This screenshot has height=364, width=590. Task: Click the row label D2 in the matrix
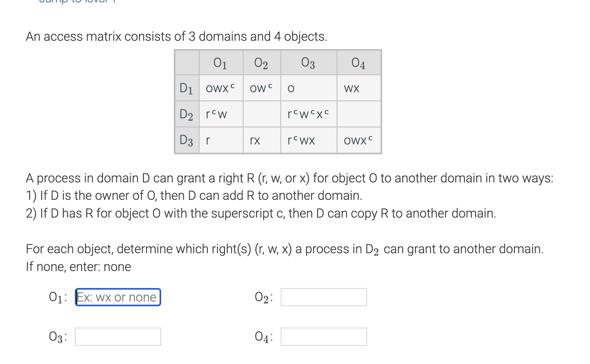186,114
